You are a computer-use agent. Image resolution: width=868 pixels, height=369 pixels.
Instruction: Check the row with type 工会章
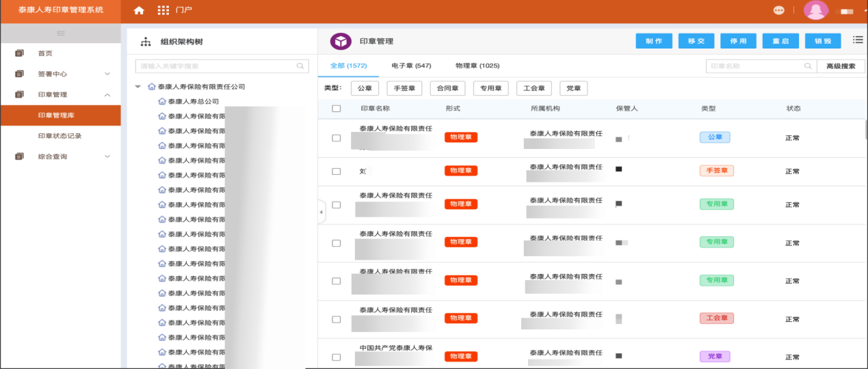point(336,319)
